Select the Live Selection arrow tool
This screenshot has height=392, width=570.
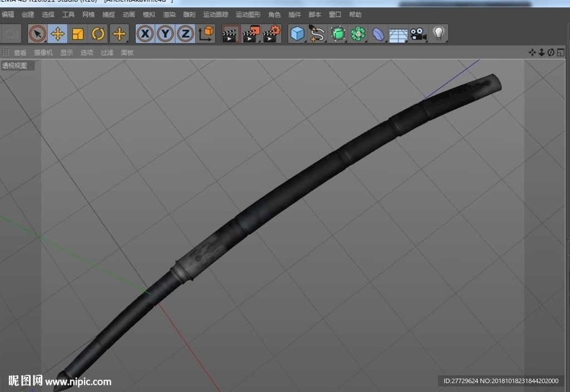(x=37, y=34)
